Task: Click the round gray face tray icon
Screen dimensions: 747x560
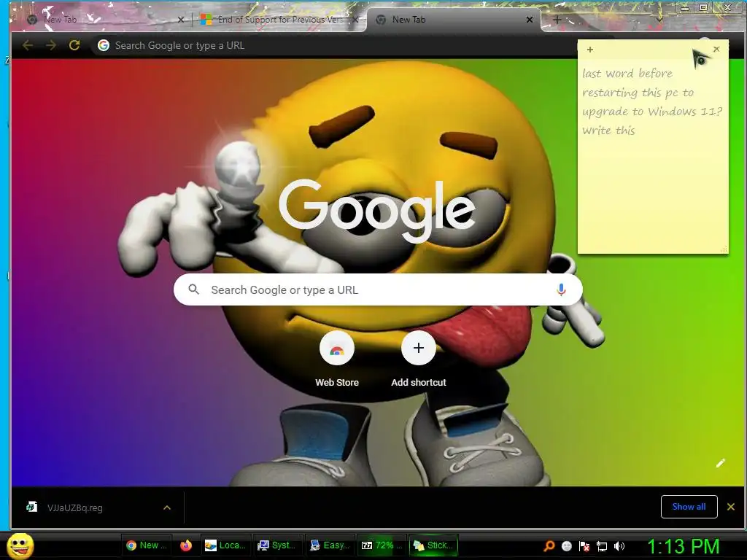Action: pyautogui.click(x=566, y=546)
